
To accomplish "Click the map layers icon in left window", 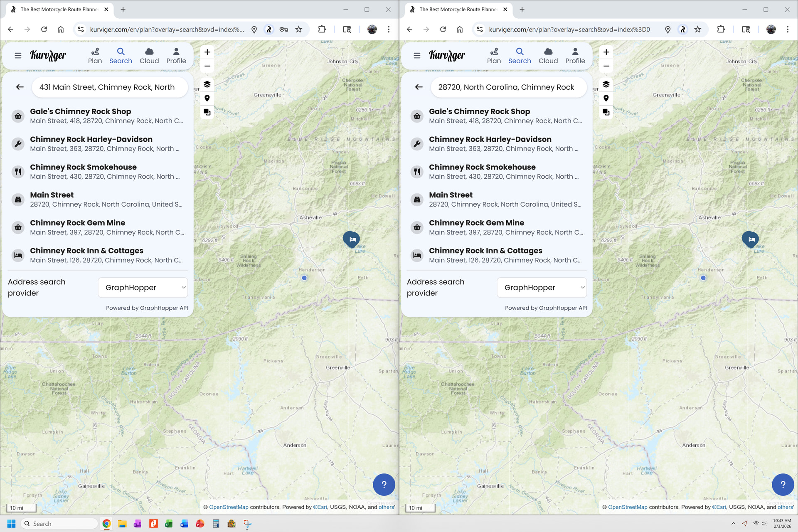I will tap(207, 84).
